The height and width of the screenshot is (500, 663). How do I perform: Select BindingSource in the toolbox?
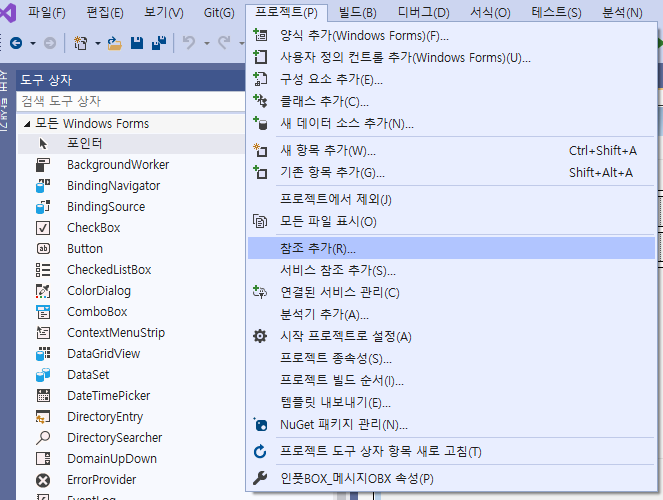(131, 207)
